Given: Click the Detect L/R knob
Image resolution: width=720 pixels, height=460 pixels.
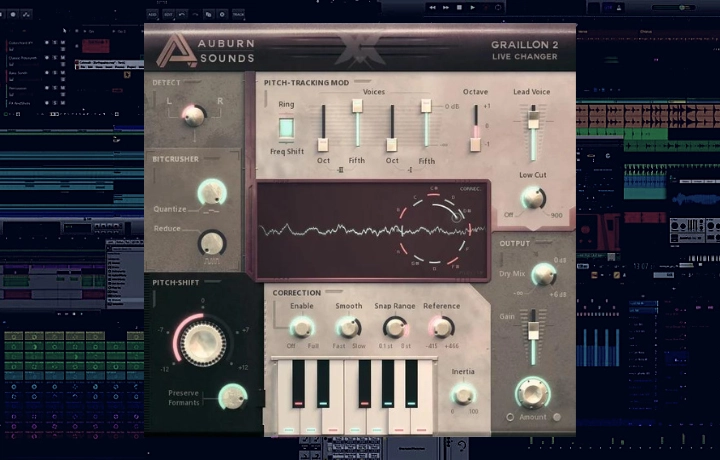Looking at the screenshot, I should point(194,115).
